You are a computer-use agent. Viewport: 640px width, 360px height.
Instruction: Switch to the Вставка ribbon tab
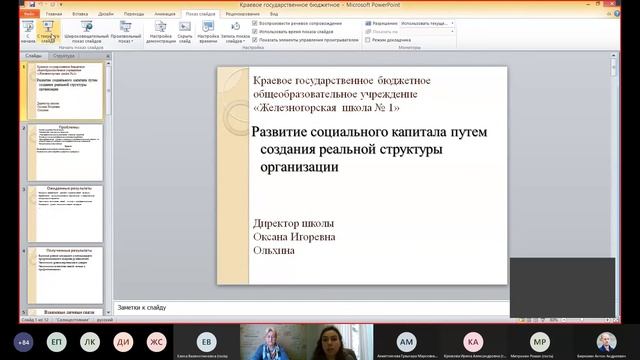[80, 14]
